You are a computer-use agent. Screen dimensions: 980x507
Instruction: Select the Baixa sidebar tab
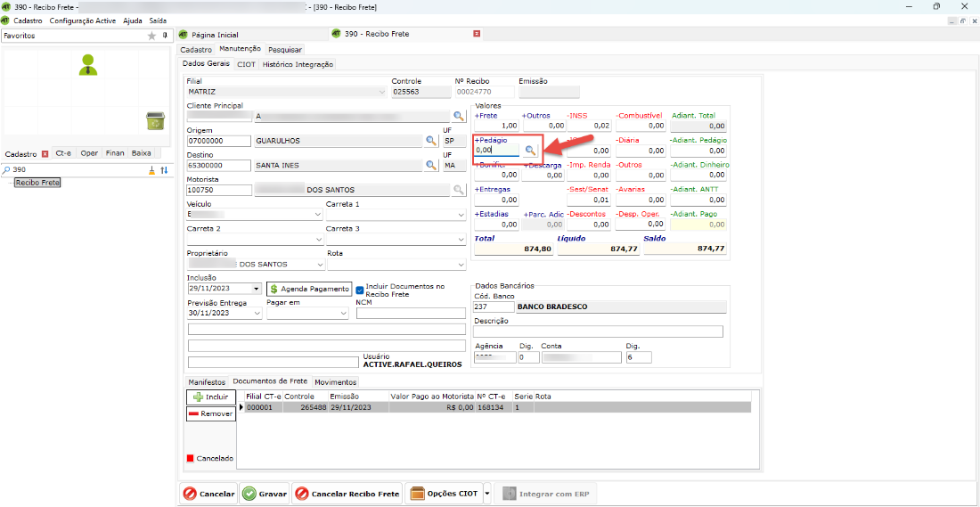click(x=141, y=153)
